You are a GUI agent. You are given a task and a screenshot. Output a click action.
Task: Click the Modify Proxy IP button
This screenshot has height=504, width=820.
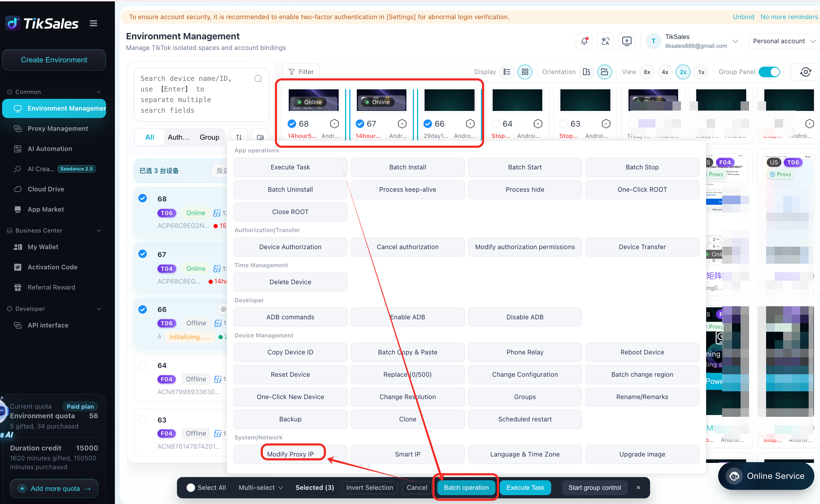tap(290, 454)
